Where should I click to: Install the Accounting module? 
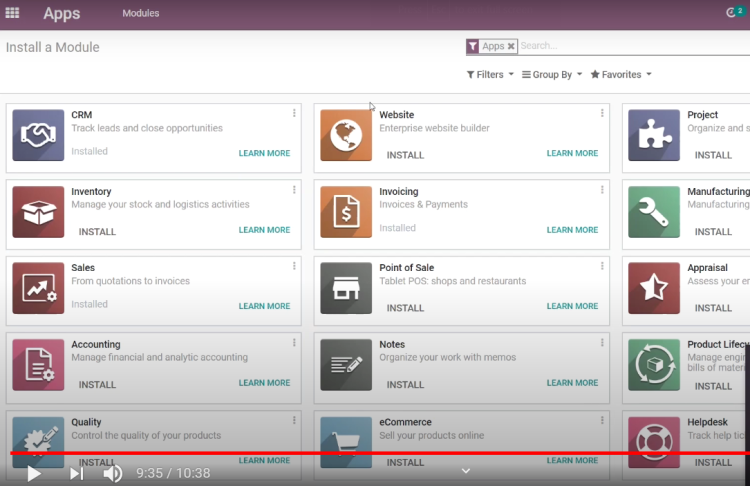coord(97,385)
